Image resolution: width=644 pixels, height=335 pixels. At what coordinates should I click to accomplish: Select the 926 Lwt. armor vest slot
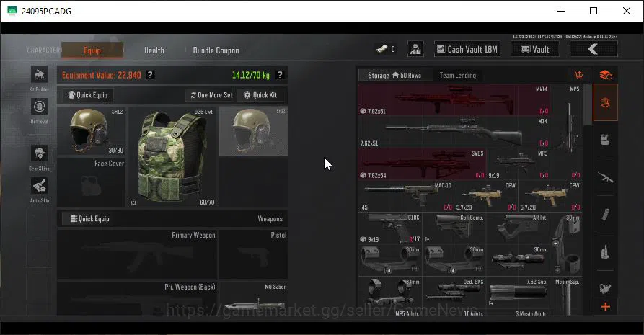tap(172, 157)
